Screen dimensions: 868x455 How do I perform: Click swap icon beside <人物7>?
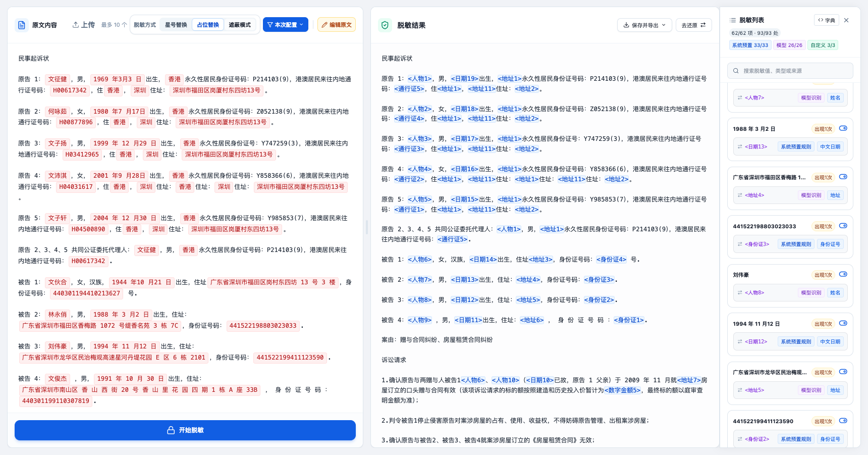click(x=740, y=98)
